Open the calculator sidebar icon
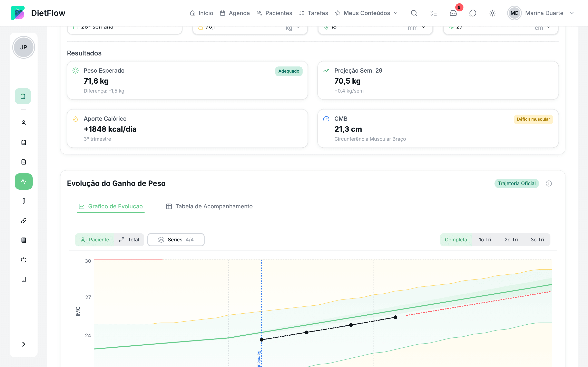Image resolution: width=588 pixels, height=367 pixels. (23, 240)
